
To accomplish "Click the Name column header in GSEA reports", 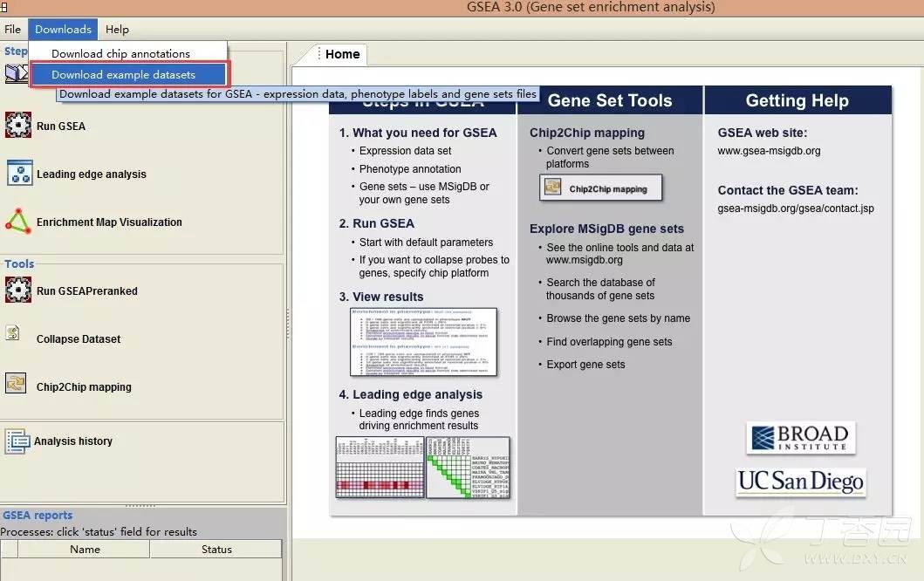I will 85,550.
